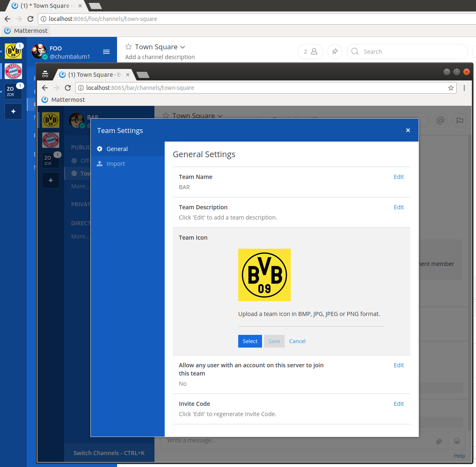Go back in the incognito browser window
The width and height of the screenshot is (476, 467).
click(45, 88)
